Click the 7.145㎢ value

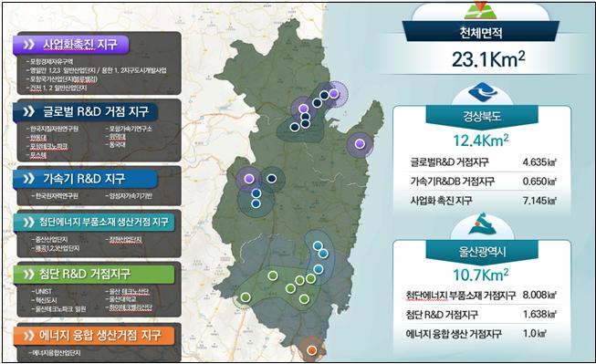pyautogui.click(x=539, y=200)
